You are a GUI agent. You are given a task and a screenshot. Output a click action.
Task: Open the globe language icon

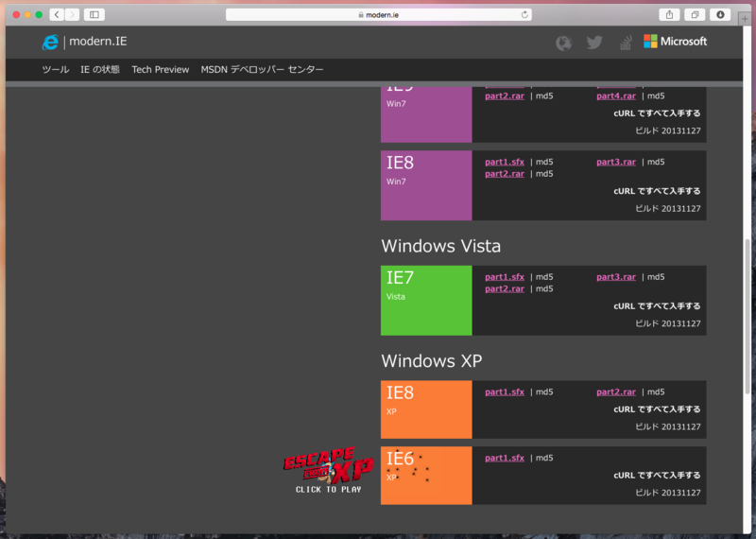click(x=563, y=43)
